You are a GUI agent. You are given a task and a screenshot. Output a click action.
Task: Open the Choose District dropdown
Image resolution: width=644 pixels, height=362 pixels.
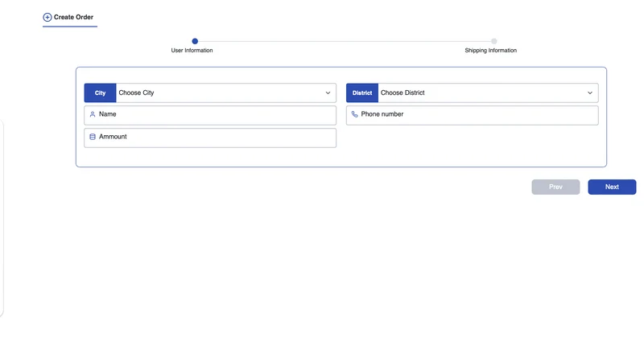[488, 93]
